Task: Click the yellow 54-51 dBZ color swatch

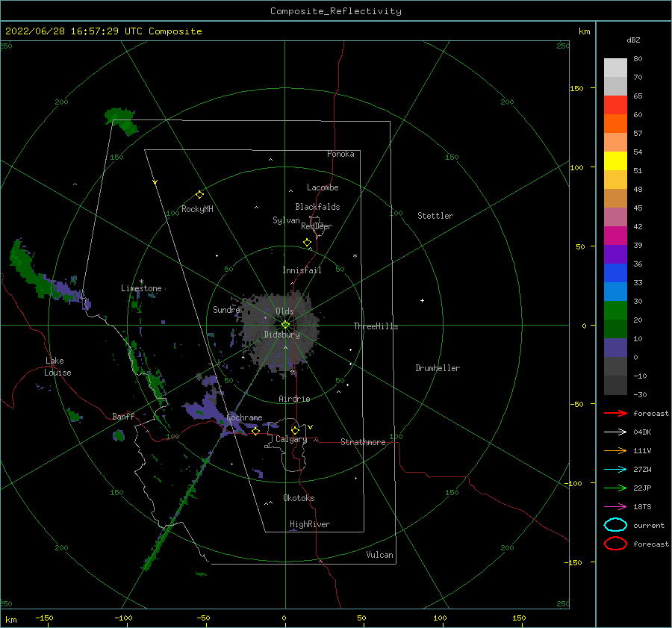Action: coord(615,161)
